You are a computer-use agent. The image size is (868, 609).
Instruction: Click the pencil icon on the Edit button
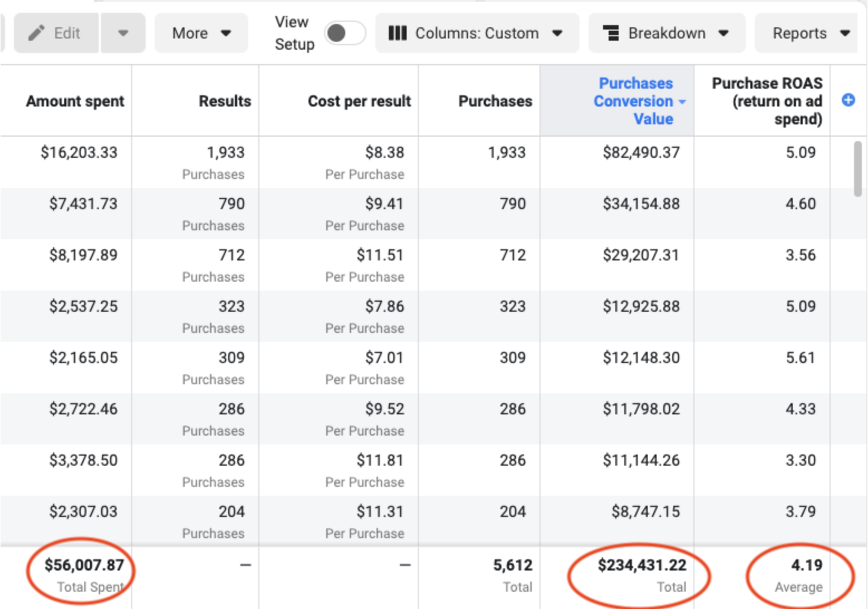coord(37,32)
